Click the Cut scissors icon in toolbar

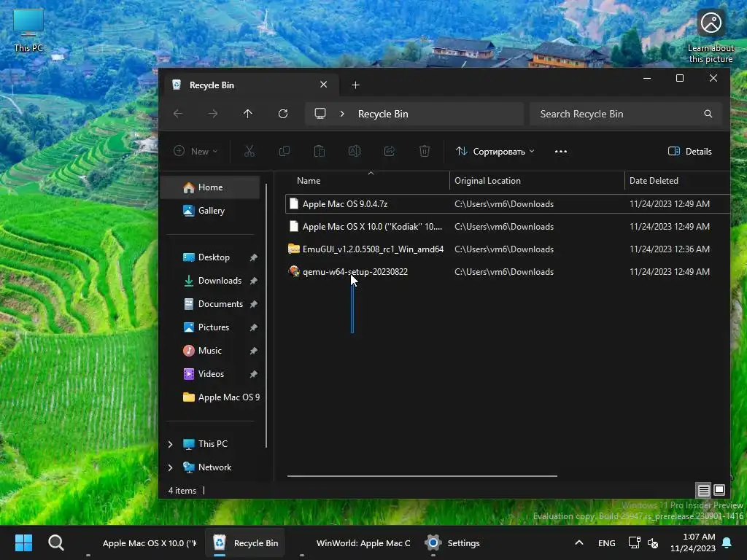click(x=249, y=152)
